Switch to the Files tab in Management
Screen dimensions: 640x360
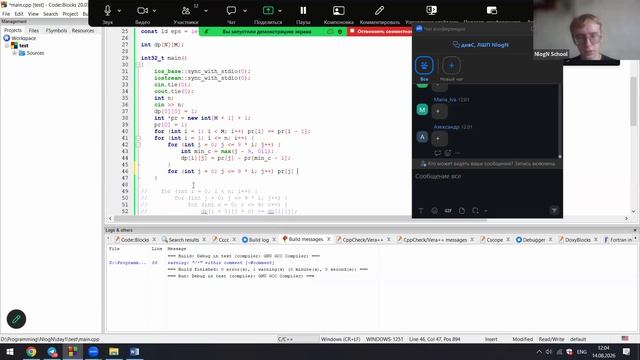click(x=33, y=30)
